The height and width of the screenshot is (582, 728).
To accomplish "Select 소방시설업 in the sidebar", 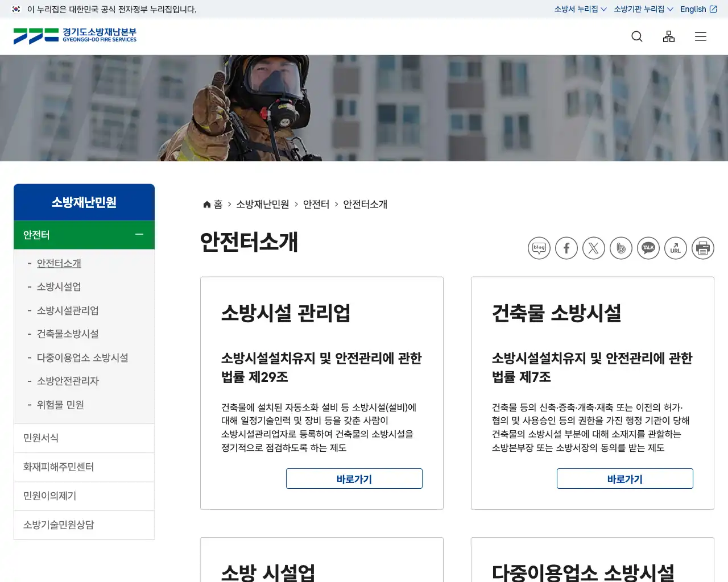I will click(x=59, y=286).
